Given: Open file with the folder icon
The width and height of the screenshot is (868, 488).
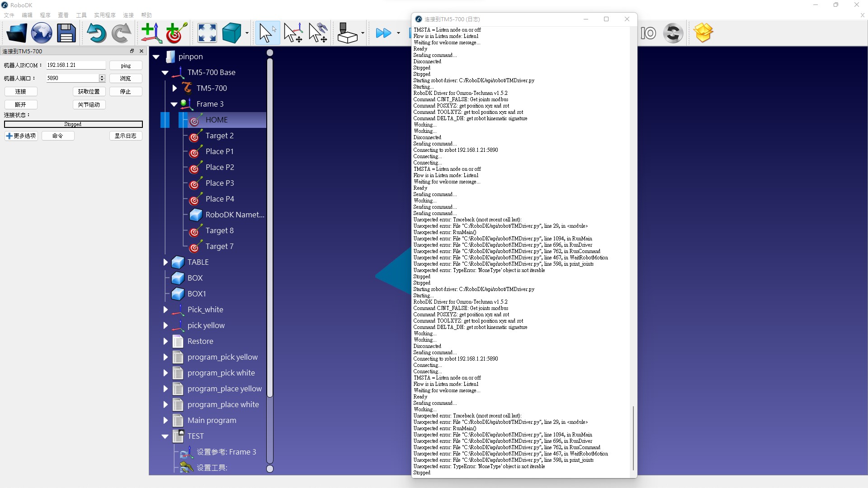Looking at the screenshot, I should click(17, 33).
